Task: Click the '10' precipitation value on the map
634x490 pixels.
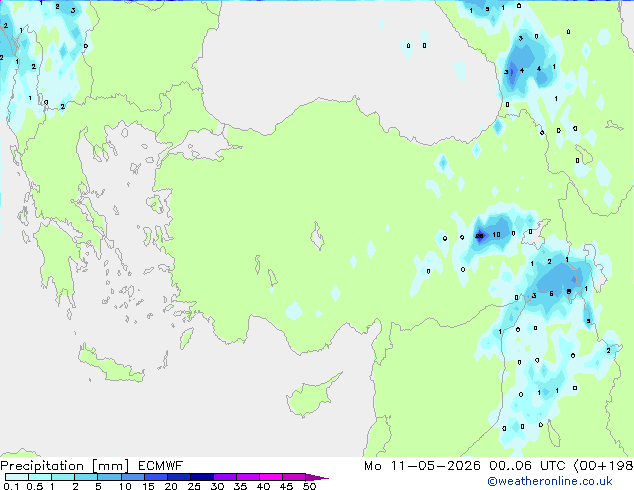Action: pyautogui.click(x=496, y=234)
